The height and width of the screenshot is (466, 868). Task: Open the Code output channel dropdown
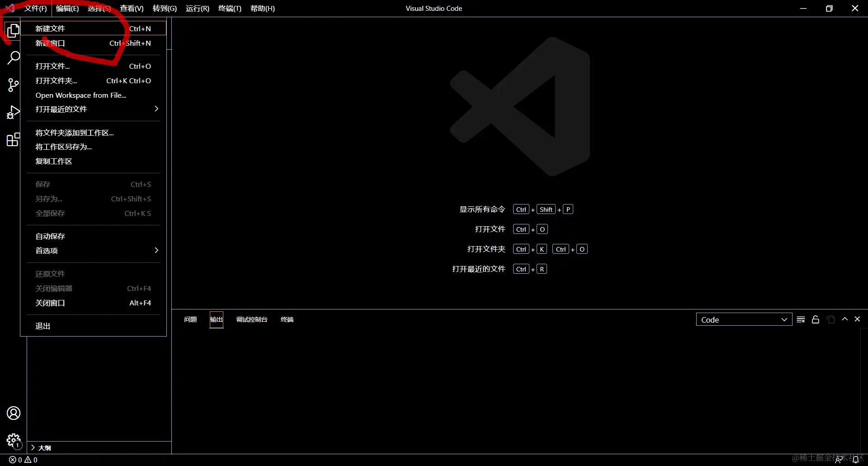tap(744, 319)
